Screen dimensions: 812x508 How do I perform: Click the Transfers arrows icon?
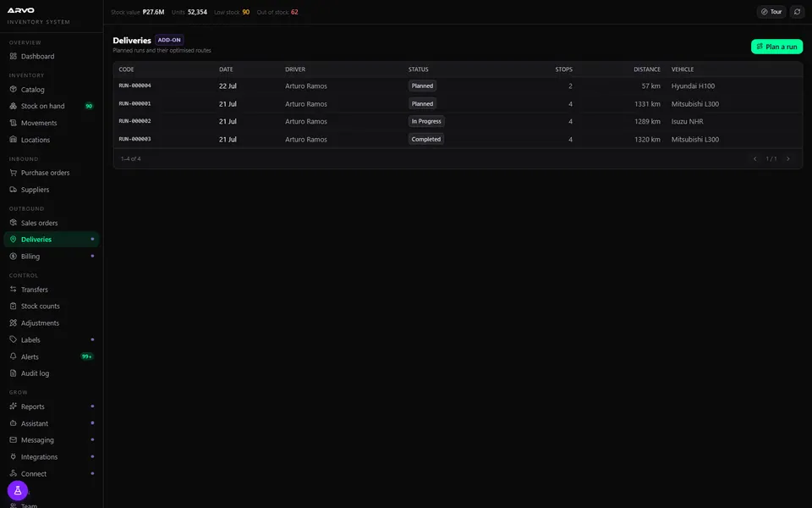(14, 290)
